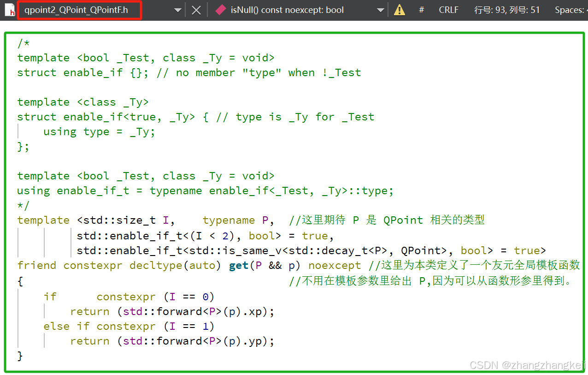Open the line 93 column 51 position

click(x=507, y=10)
